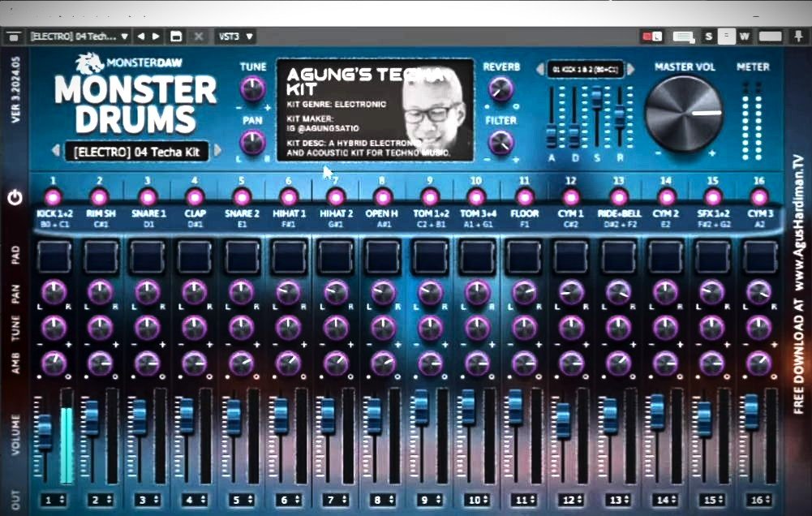The height and width of the screenshot is (516, 812).
Task: Toggle the pad LED above KICK 1+2
Action: (x=52, y=195)
